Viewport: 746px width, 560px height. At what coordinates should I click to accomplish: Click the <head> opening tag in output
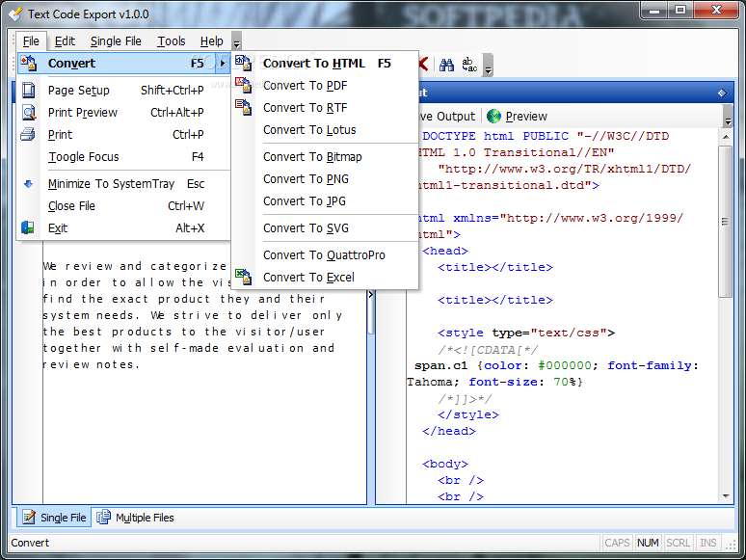[x=445, y=251]
